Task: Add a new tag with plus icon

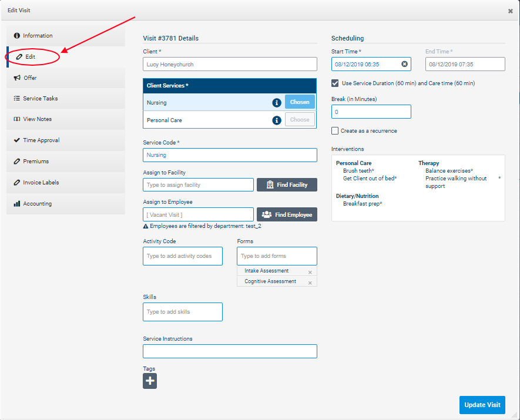Action: tap(150, 381)
